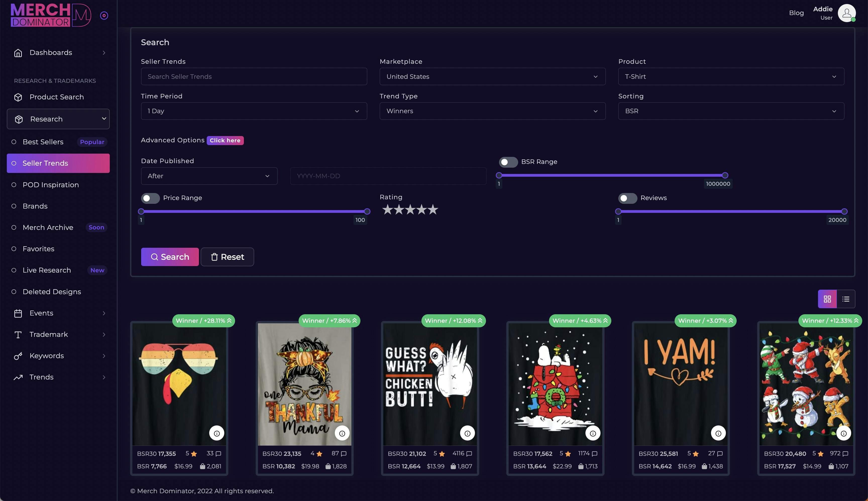Viewport: 868px width, 501px height.
Task: Enable the BSR Range toggle
Action: (x=509, y=162)
